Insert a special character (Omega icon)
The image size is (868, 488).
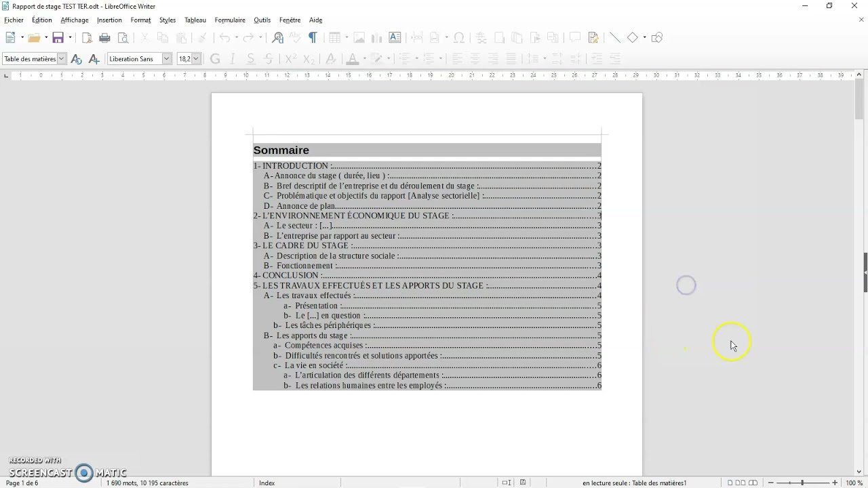pyautogui.click(x=459, y=38)
